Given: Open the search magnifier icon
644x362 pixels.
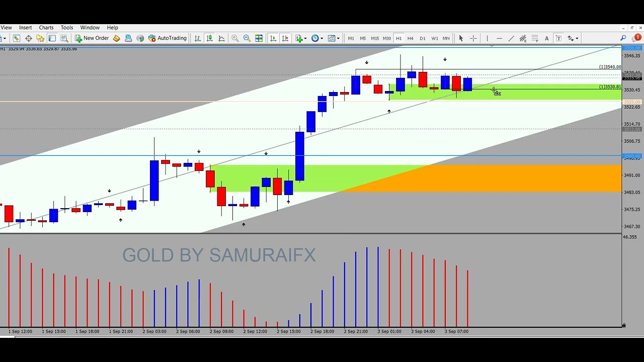Looking at the screenshot, I should [623, 38].
